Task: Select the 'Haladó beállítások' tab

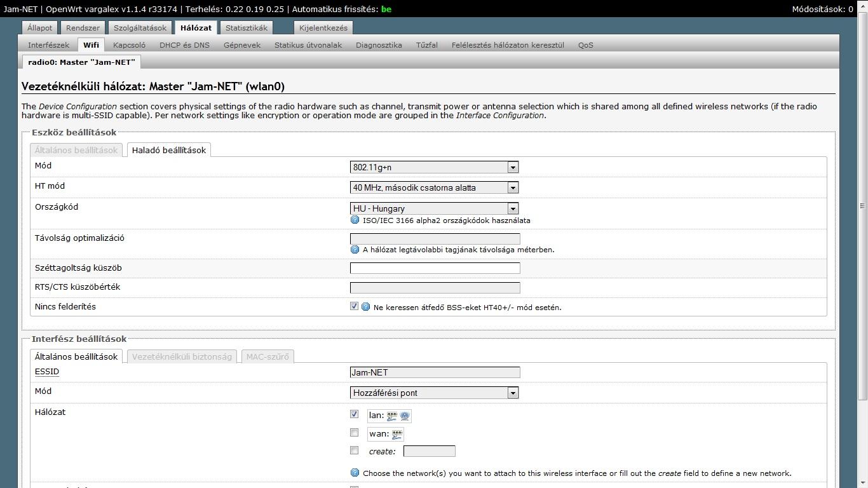Action: click(169, 151)
